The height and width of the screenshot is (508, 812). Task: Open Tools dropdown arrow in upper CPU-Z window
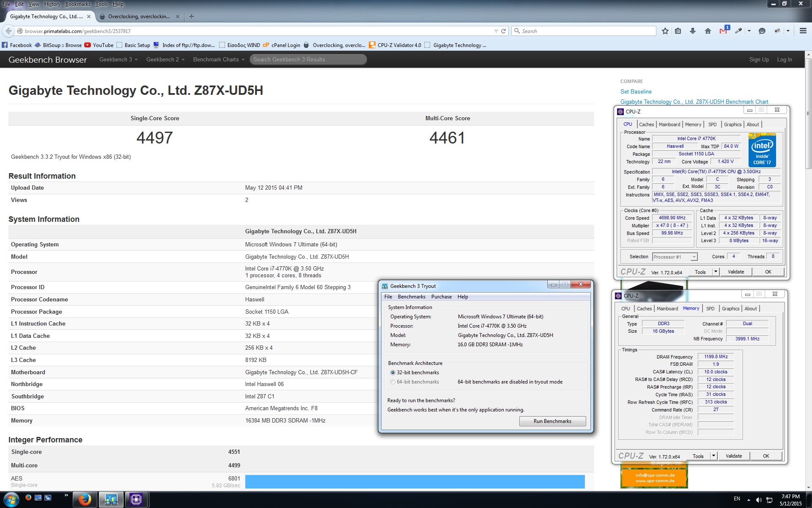click(716, 272)
